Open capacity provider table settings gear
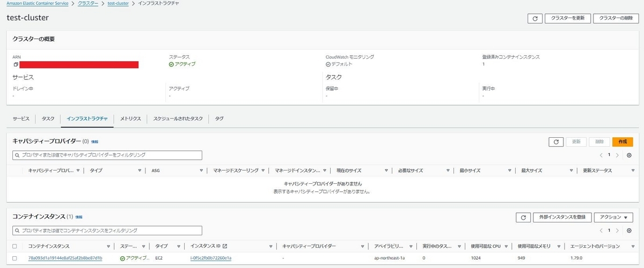 click(x=629, y=155)
